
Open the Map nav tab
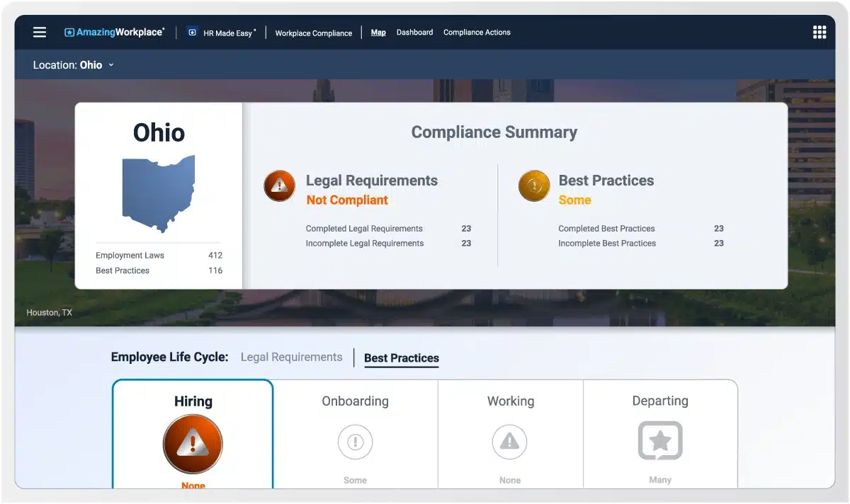coord(378,33)
